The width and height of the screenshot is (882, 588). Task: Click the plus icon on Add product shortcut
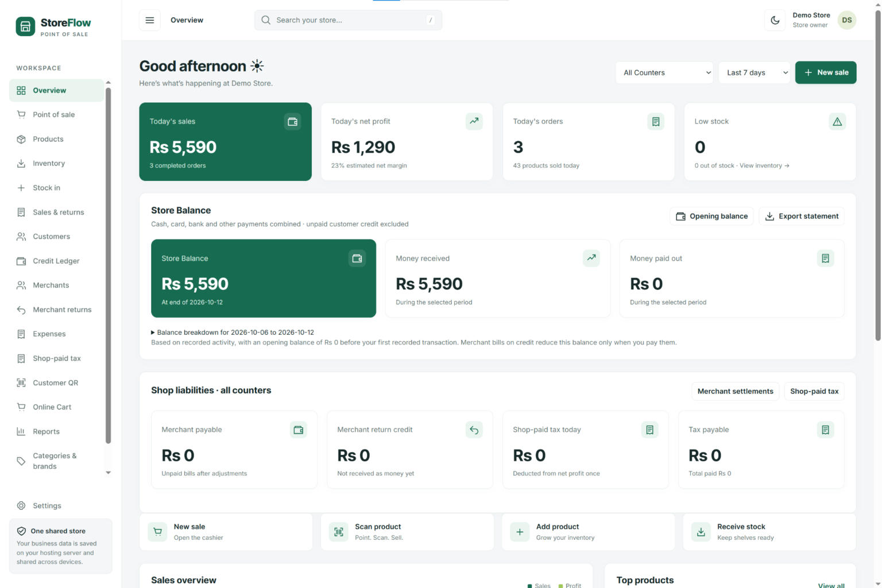click(x=520, y=532)
